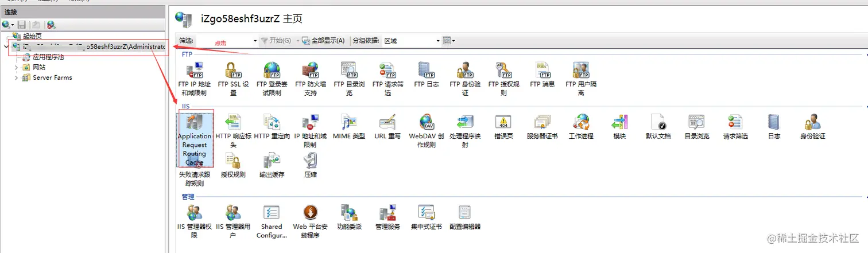Image resolution: width=868 pixels, height=253 pixels.
Task: Click the delete connection globe icon
Action: [51, 25]
